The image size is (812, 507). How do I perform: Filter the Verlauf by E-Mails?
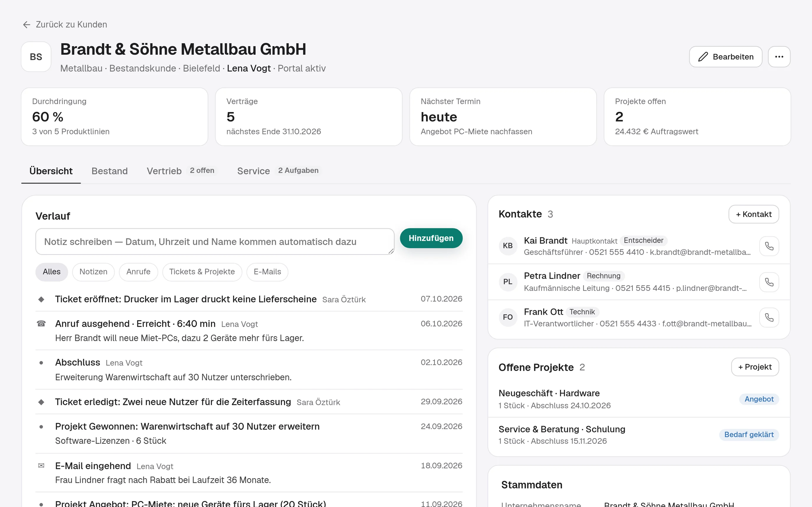pyautogui.click(x=267, y=272)
